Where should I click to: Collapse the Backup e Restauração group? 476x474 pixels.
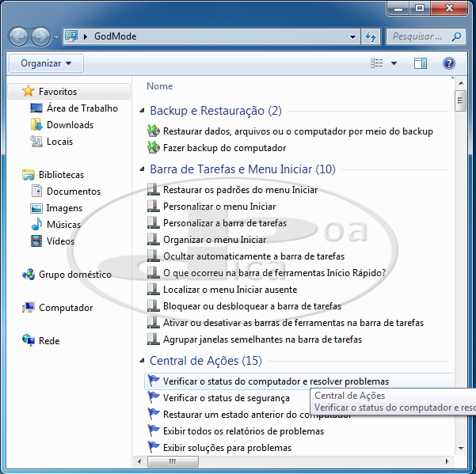pyautogui.click(x=142, y=111)
